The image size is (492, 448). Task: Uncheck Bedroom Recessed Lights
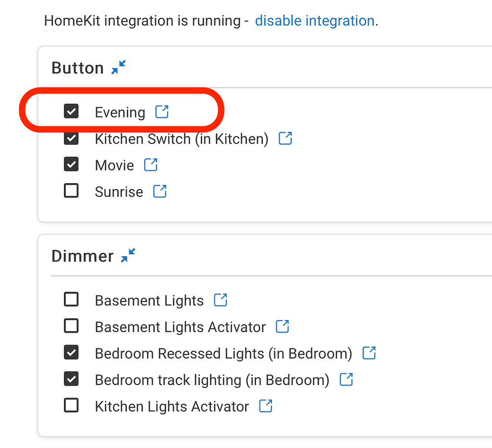[x=71, y=352]
